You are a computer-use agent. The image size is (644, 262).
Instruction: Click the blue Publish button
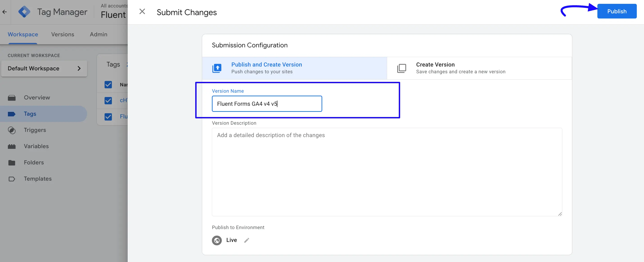(x=617, y=11)
